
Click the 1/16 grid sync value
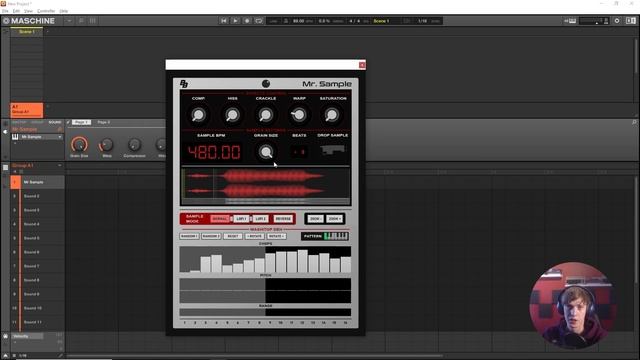pos(422,21)
